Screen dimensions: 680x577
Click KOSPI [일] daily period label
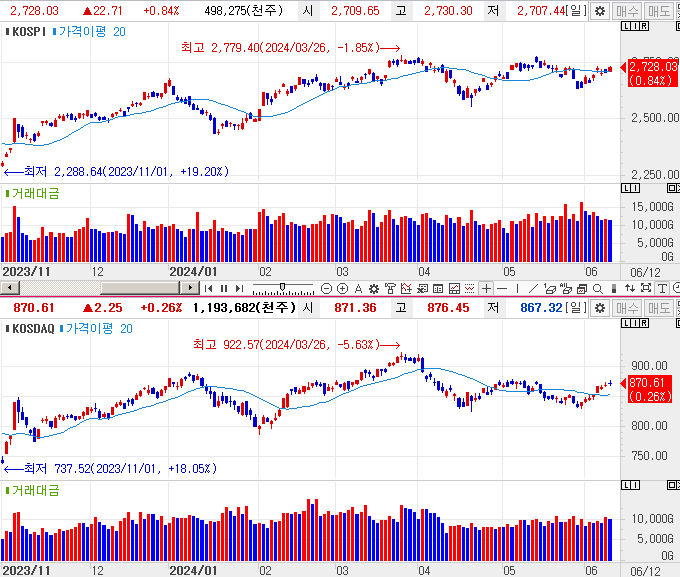coord(576,10)
